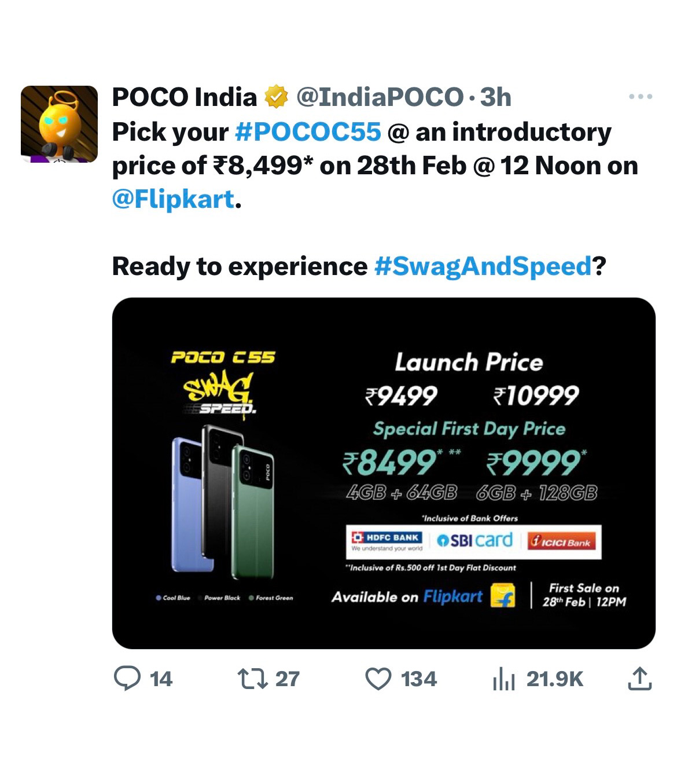Open the #SwagAndSpeed hashtag
Screen dimensions: 677x784
[x=483, y=266]
